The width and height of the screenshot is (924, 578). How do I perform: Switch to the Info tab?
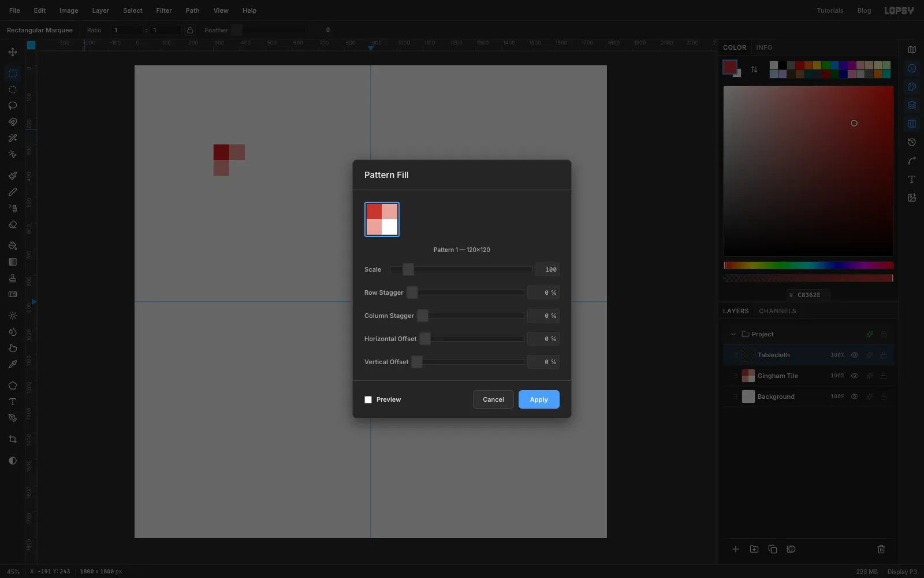pos(764,47)
